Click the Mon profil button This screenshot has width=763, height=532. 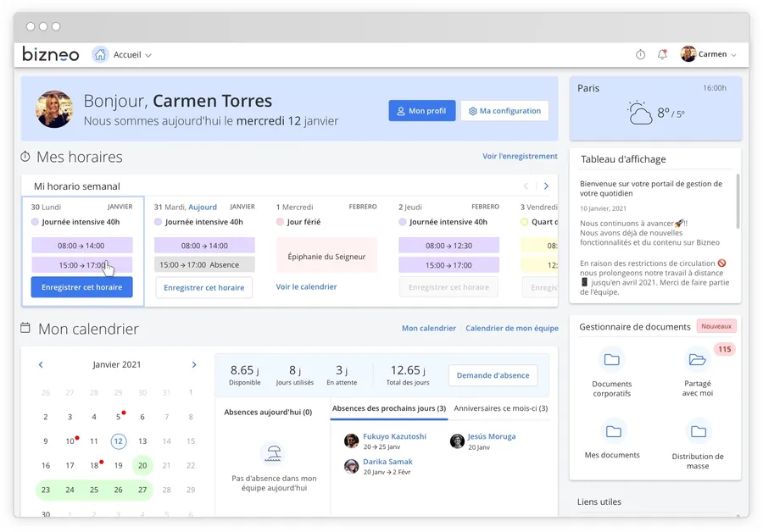pos(421,111)
